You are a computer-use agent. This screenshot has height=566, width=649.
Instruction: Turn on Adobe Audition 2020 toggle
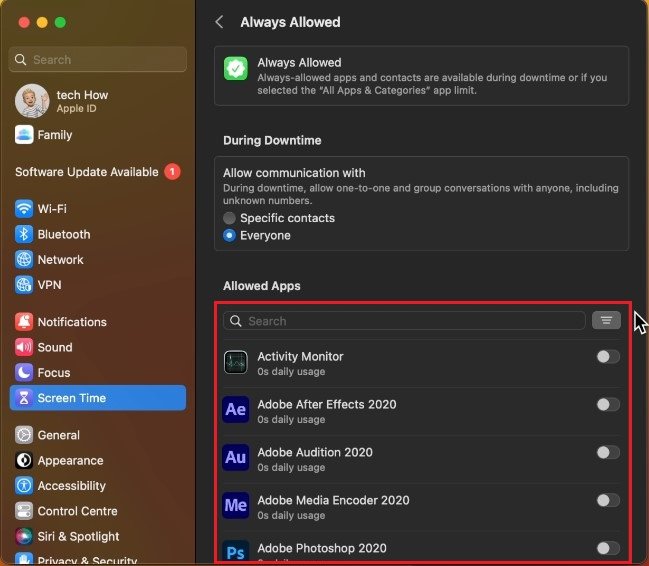pos(607,453)
